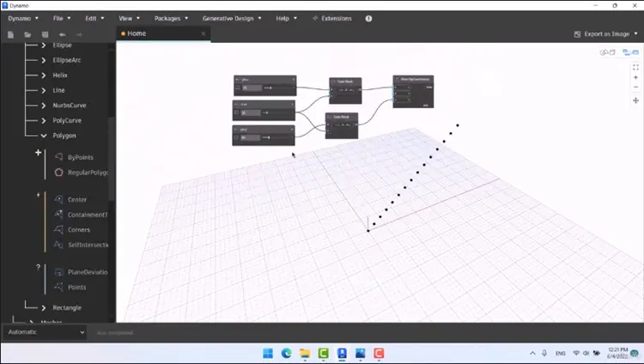Click the Action category lightning icon
Viewport: 644px width, 364px height.
click(38, 195)
